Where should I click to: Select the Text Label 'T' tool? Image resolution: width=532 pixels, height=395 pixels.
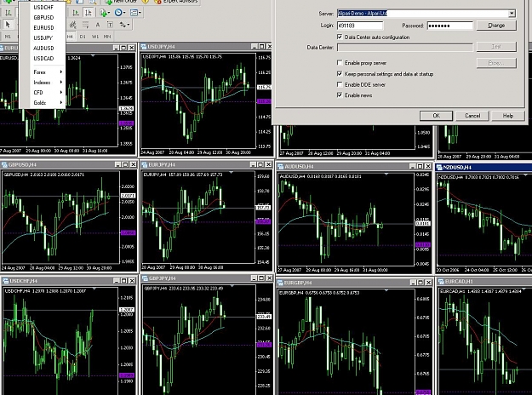click(x=110, y=25)
